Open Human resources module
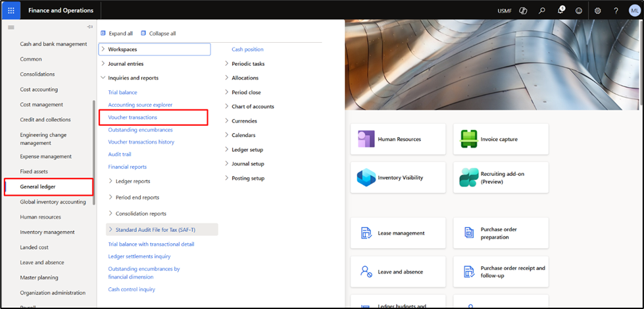The height and width of the screenshot is (309, 644). coord(41,217)
